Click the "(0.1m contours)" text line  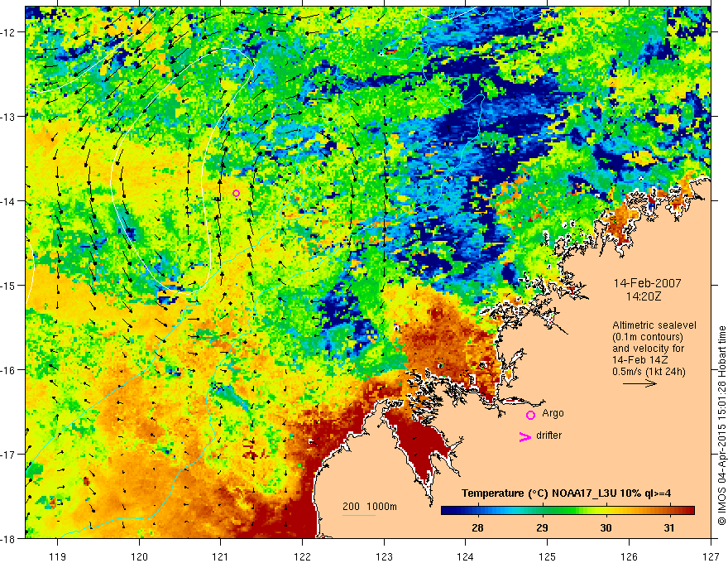[647, 337]
